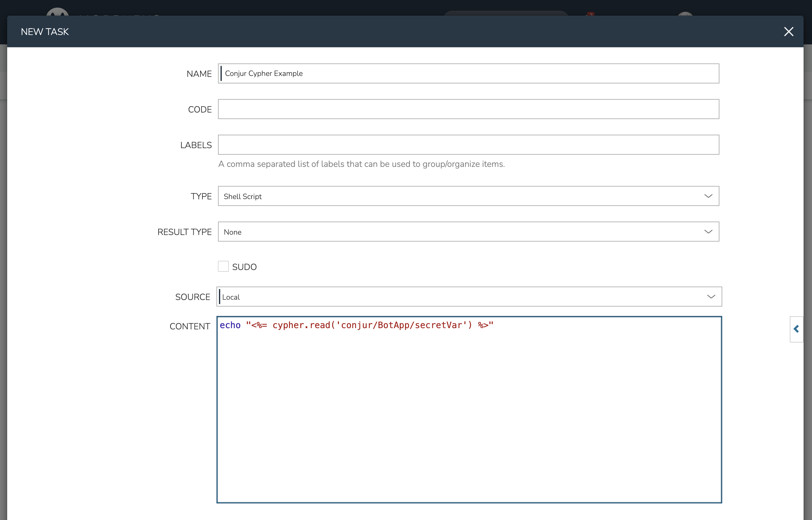Click the NAME field label

199,74
